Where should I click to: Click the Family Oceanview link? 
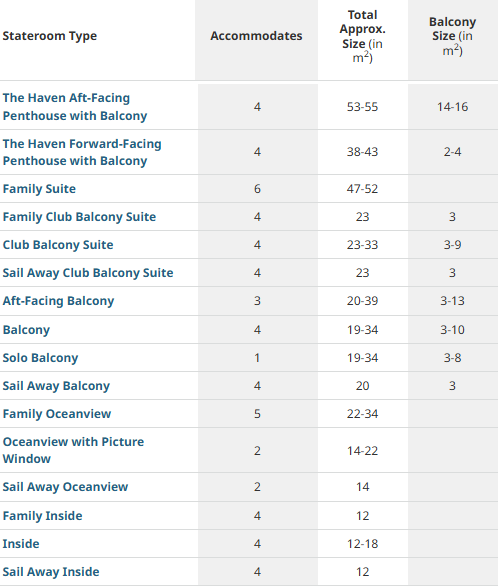tap(57, 414)
